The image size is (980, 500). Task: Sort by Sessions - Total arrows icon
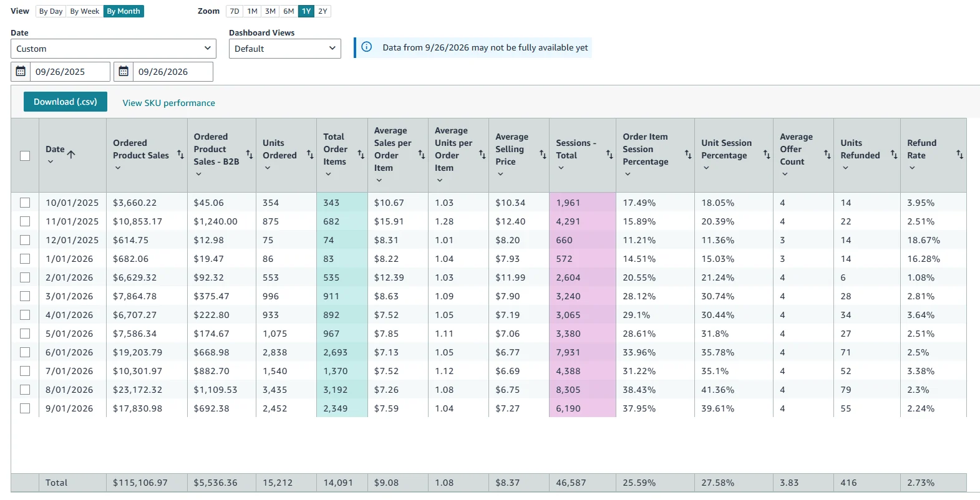coord(609,155)
